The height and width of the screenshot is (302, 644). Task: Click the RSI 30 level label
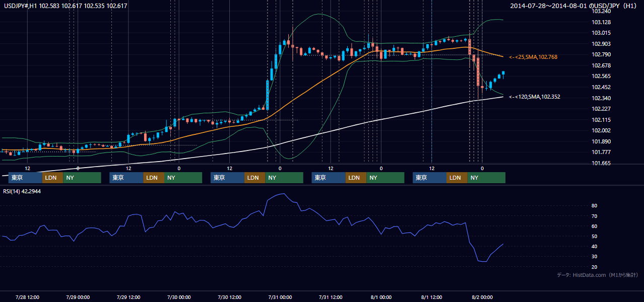pyautogui.click(x=595, y=256)
